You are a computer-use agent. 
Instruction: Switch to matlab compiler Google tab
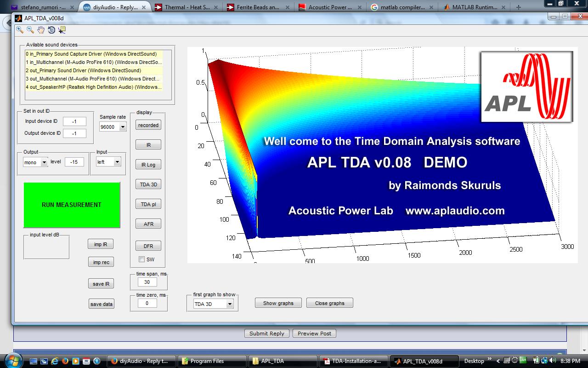tap(402, 7)
